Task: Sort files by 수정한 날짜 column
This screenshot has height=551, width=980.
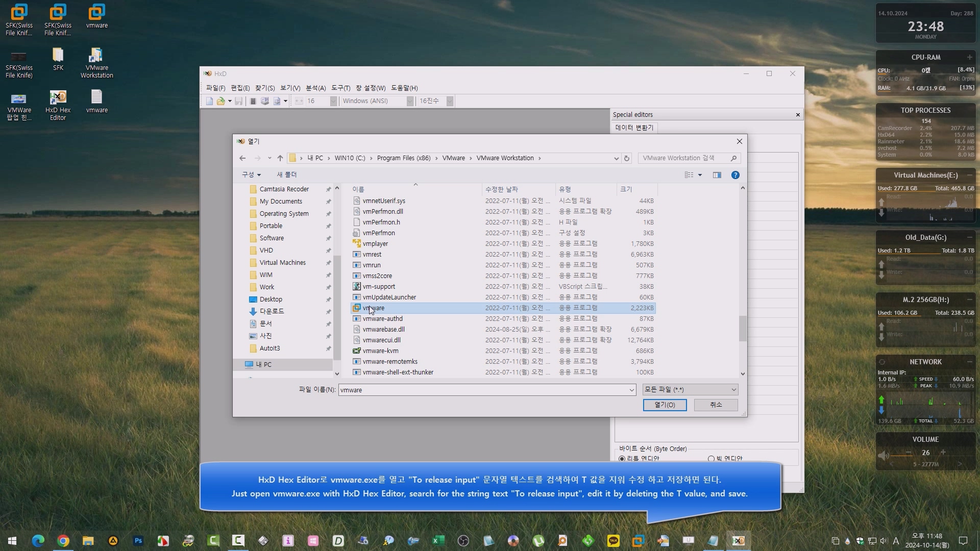Action: [x=518, y=189]
